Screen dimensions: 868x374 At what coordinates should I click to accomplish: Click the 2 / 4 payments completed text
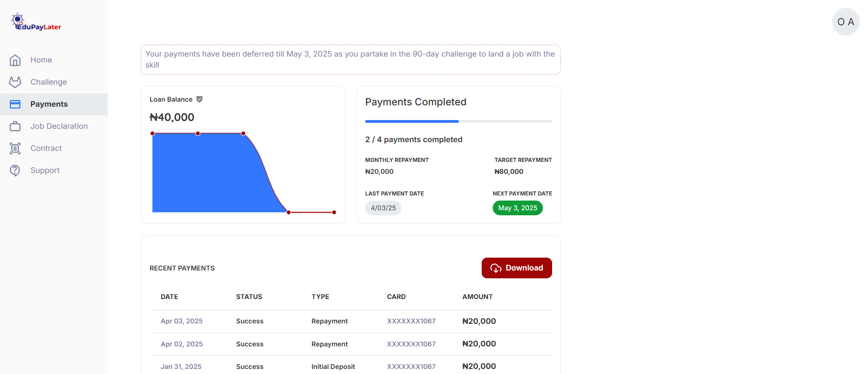pos(414,139)
